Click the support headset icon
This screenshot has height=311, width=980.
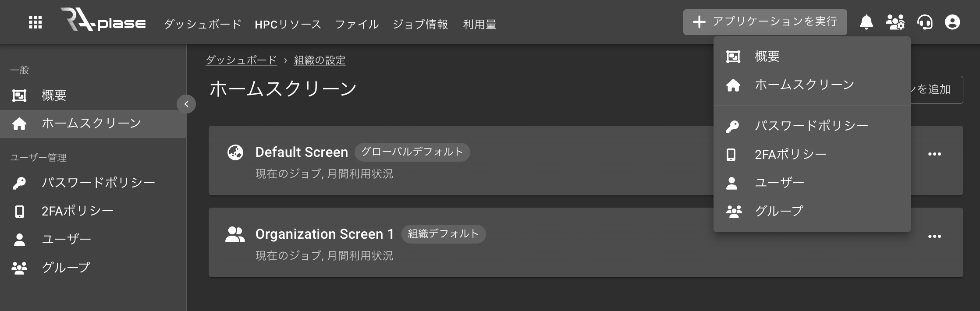925,22
